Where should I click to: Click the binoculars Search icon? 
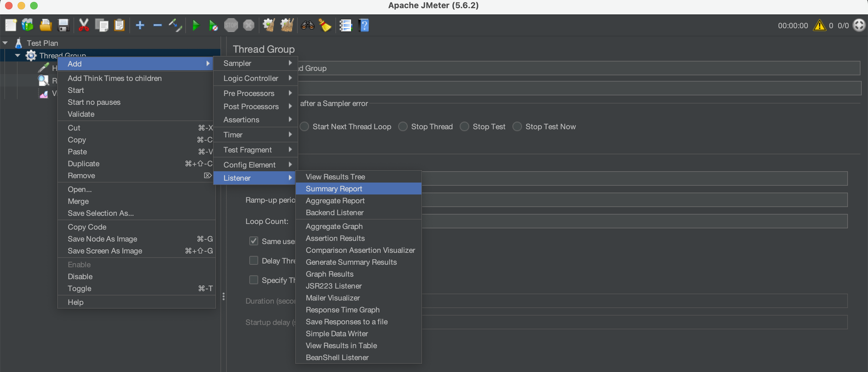[307, 26]
